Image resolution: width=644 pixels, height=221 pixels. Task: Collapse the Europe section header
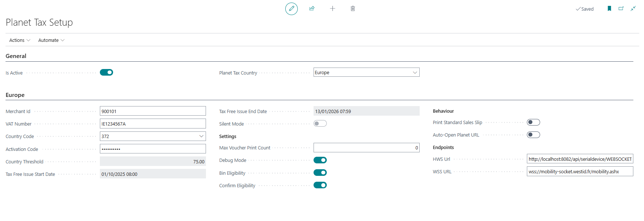pos(15,95)
